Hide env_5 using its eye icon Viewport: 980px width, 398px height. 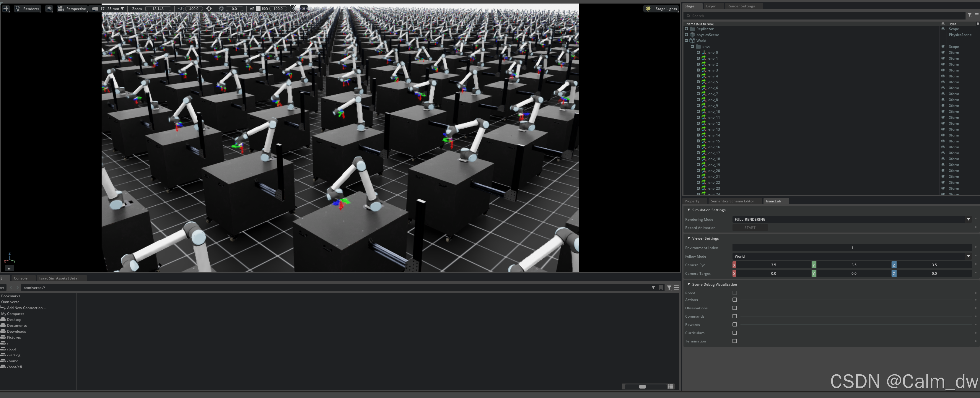943,82
